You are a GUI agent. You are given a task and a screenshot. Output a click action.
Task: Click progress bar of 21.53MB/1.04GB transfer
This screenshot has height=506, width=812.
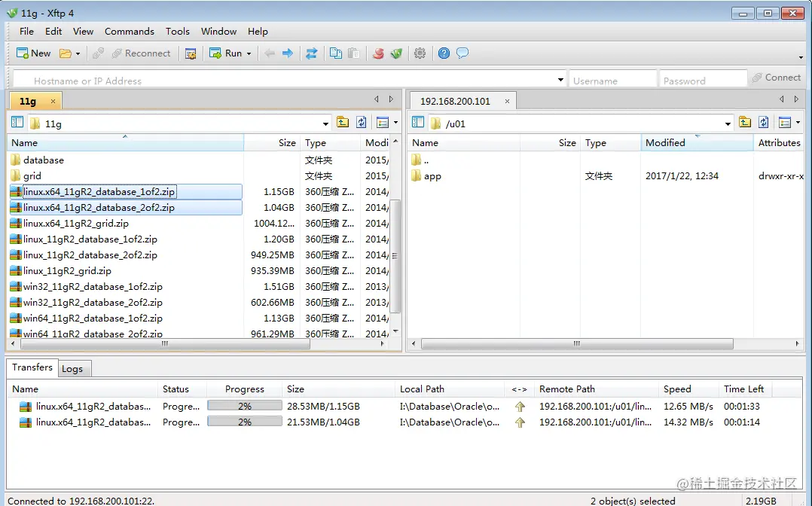(245, 422)
